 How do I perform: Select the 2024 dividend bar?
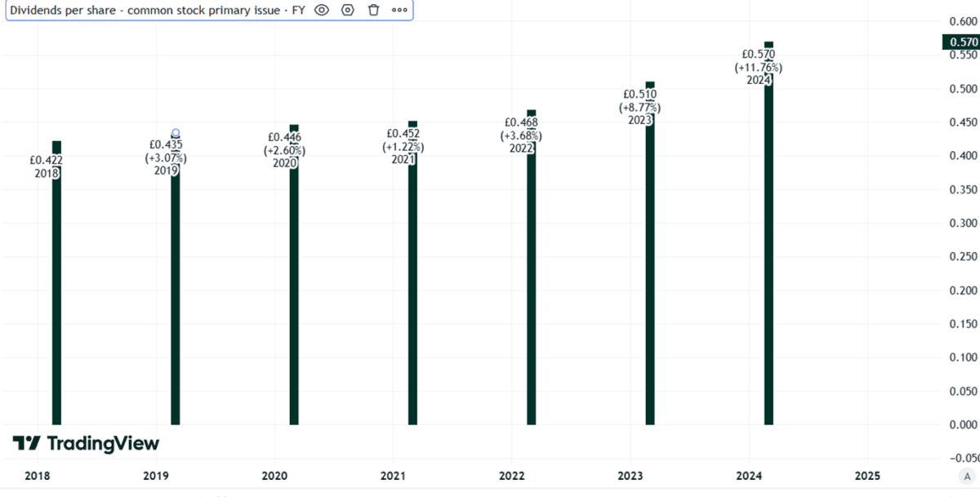pos(768,261)
